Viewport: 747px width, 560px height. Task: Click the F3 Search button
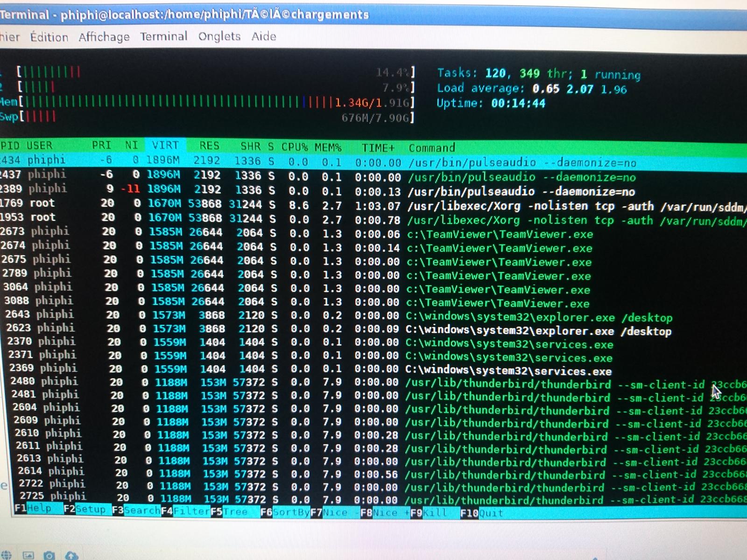point(136,510)
